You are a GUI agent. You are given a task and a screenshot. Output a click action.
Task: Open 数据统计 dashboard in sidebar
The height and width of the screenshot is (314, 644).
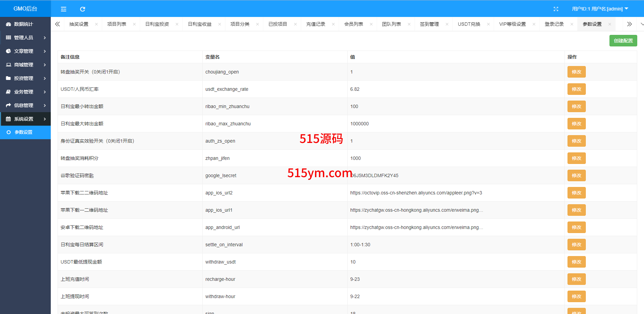pos(24,24)
